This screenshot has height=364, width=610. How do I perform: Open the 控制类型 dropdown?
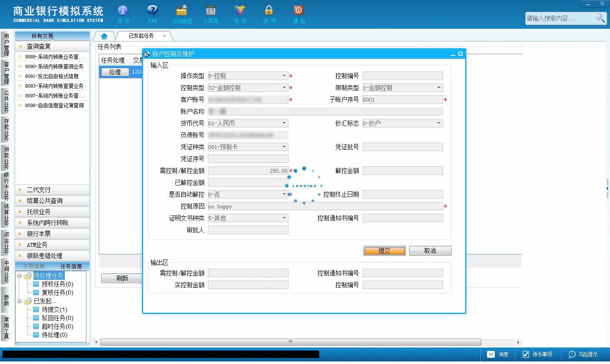pos(284,88)
